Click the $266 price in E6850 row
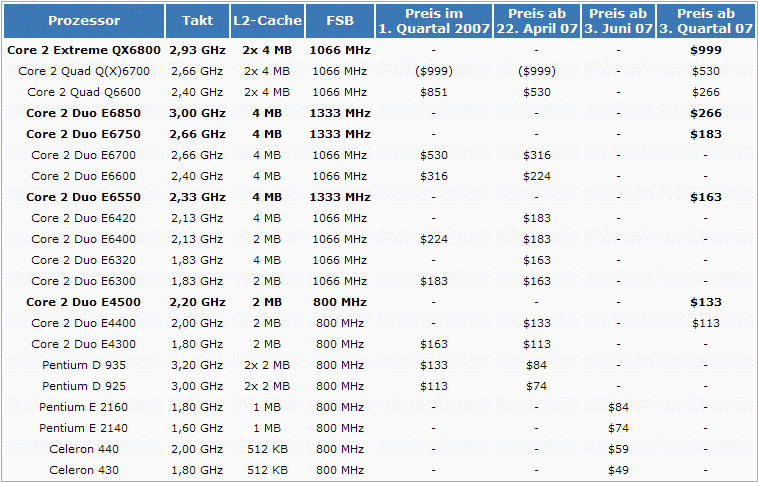The width and height of the screenshot is (758, 482). point(706,113)
